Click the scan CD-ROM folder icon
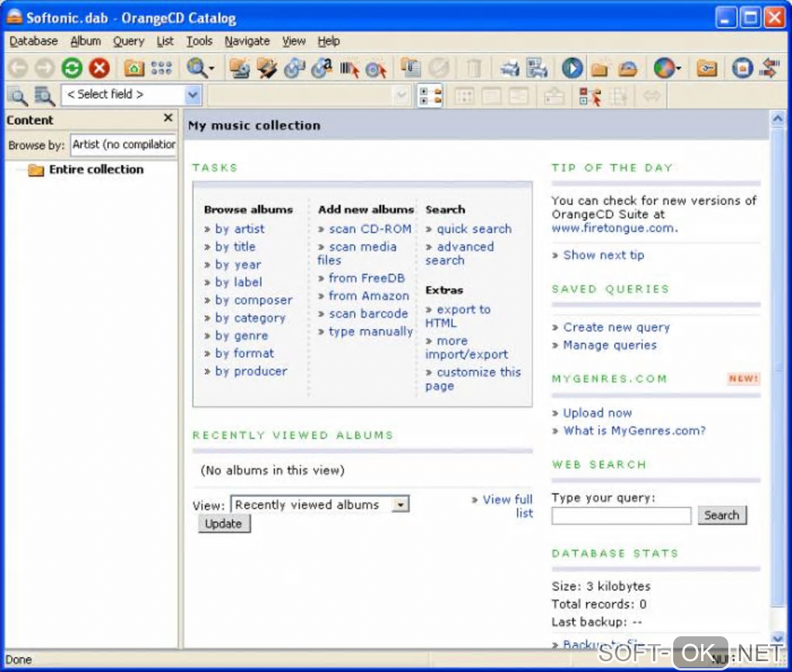Viewport: 792px width, 672px height. [239, 68]
